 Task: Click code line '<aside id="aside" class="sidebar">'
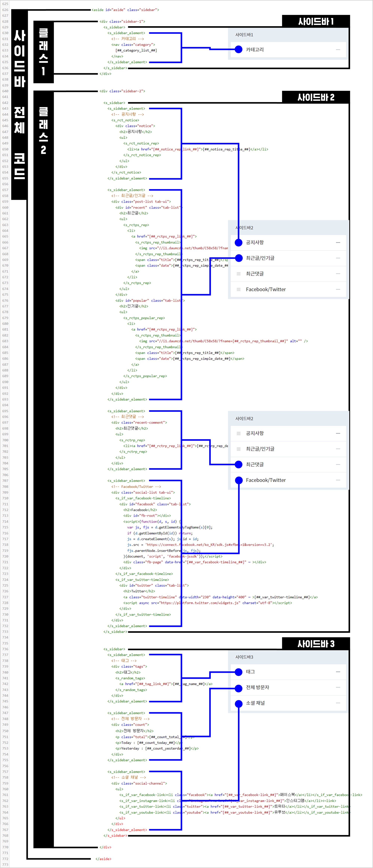click(x=125, y=10)
